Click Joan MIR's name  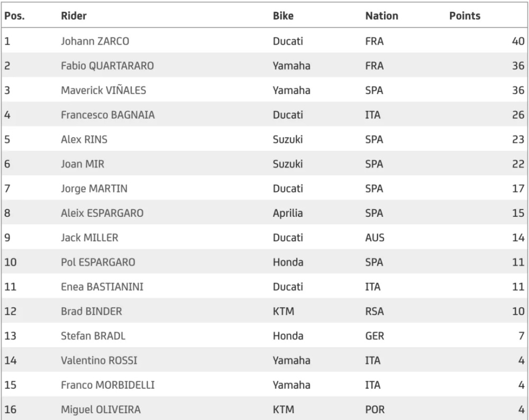pos(83,164)
